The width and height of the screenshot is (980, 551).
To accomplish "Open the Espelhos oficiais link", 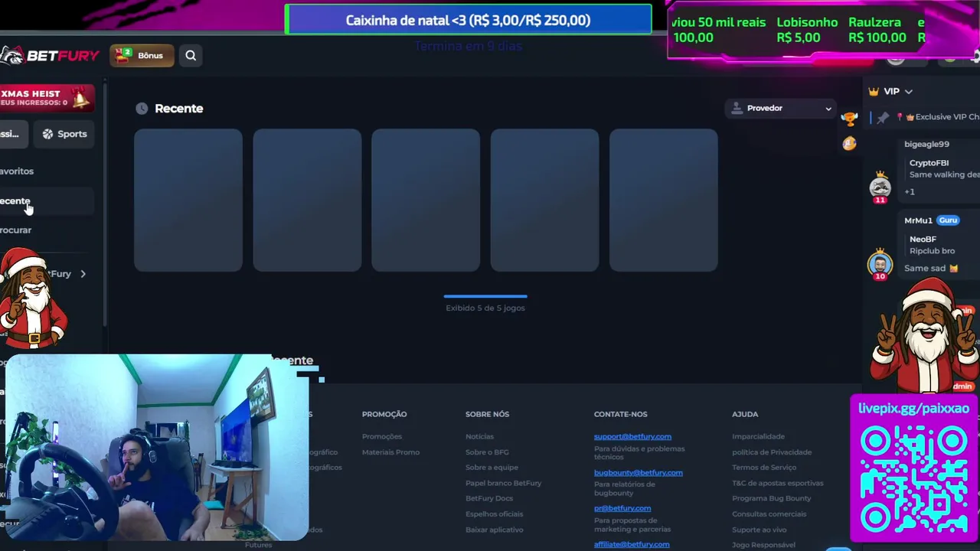I will pyautogui.click(x=495, y=514).
